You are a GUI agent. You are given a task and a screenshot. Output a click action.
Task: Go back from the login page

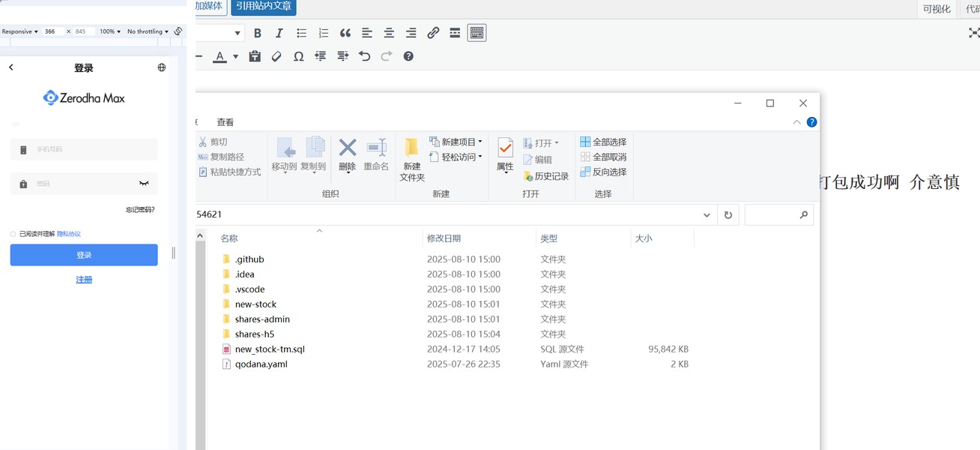click(x=11, y=67)
